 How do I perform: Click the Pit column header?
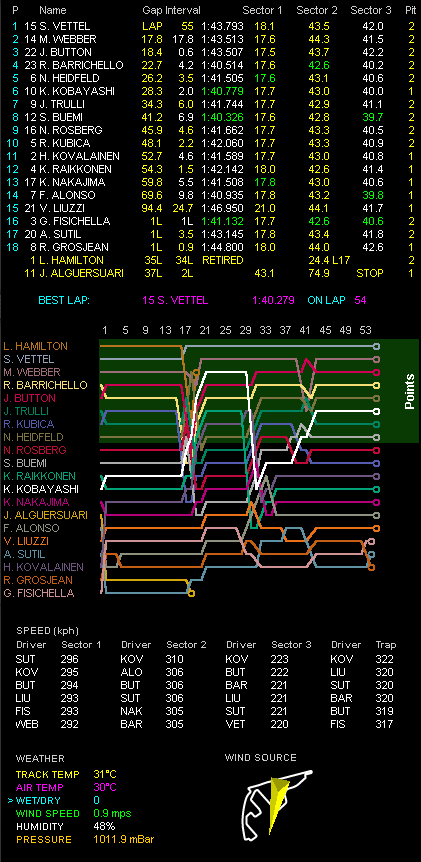point(409,10)
